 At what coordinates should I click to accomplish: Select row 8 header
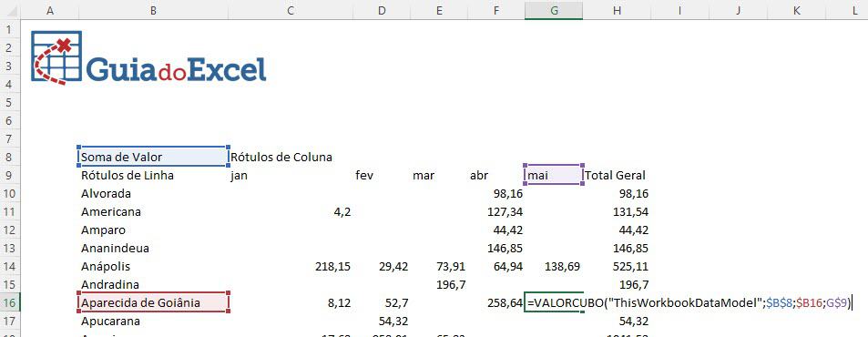[10, 157]
